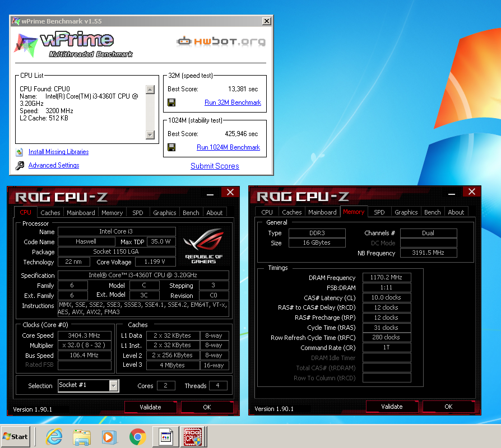Image resolution: width=501 pixels, height=448 pixels.
Task: Select CPU tab in left CPU-Z window
Action: pos(26,212)
